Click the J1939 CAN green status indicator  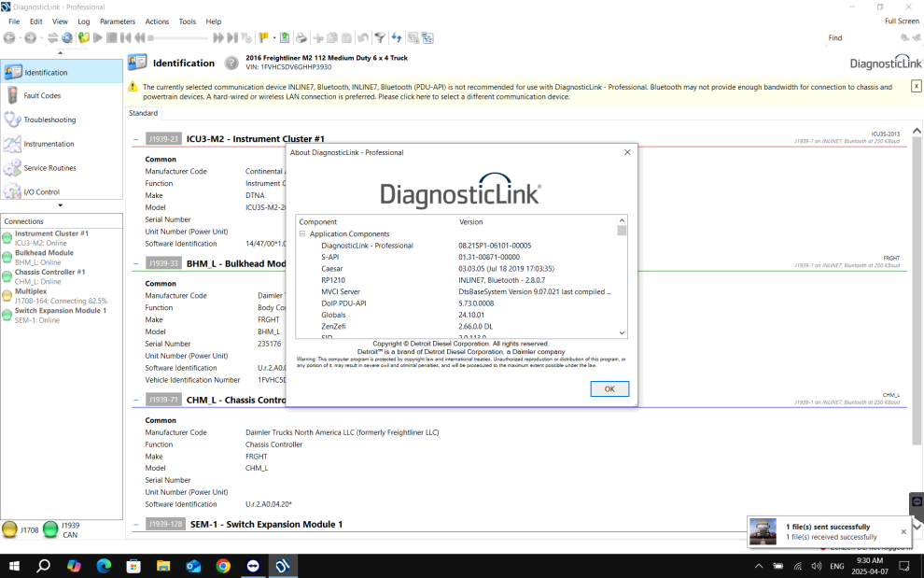click(x=50, y=530)
